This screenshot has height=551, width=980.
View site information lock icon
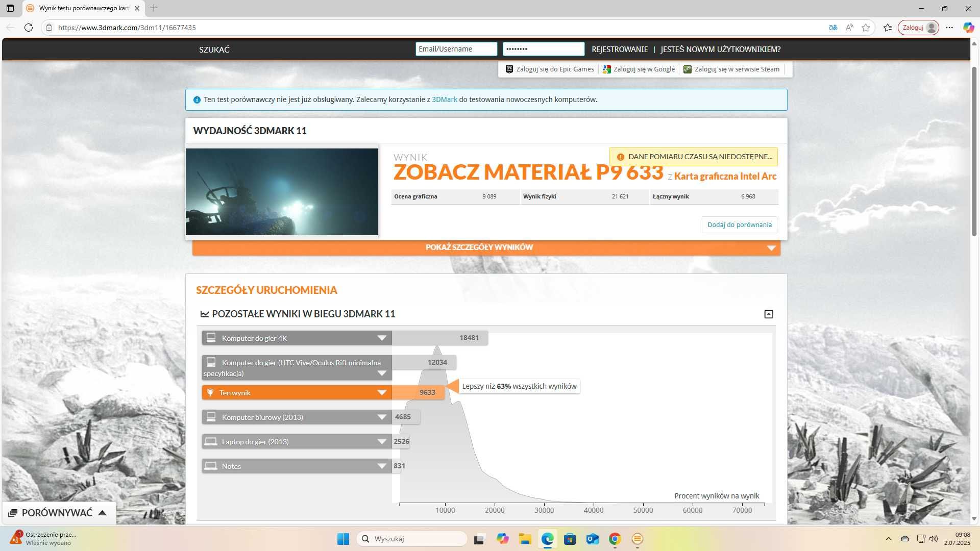click(x=49, y=28)
